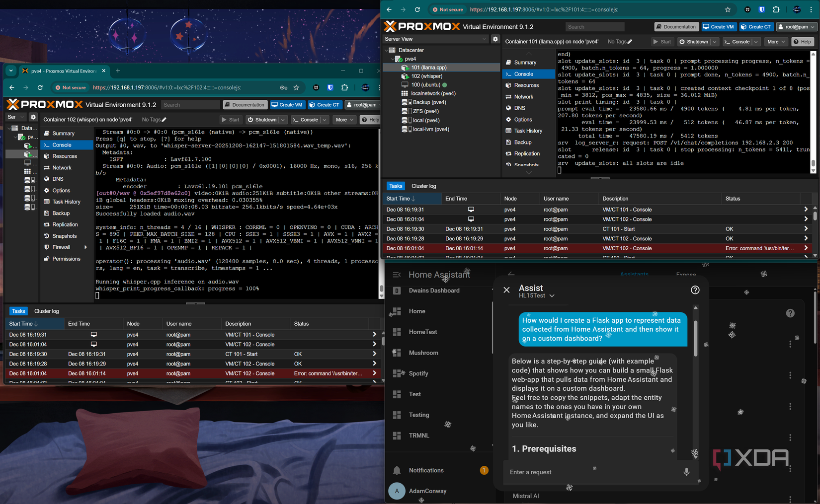Open the Expose tab in Home Assistant
The height and width of the screenshot is (504, 820).
click(x=686, y=274)
